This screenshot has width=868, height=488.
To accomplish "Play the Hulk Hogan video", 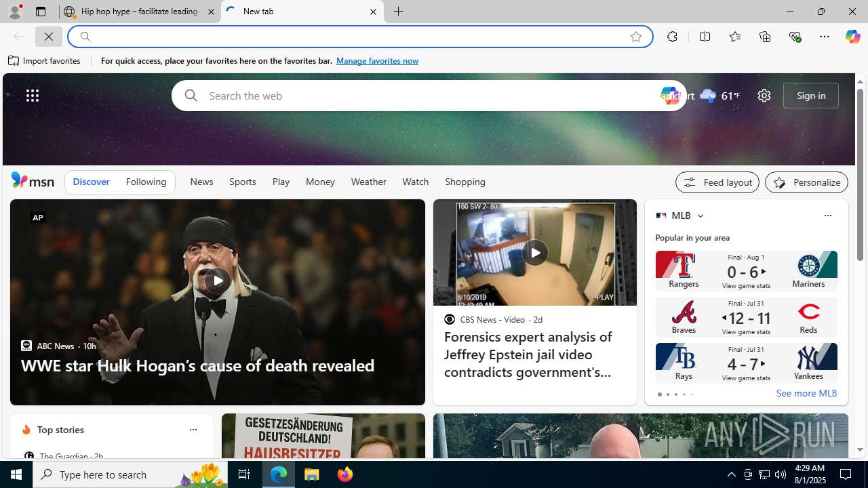I will tap(217, 281).
